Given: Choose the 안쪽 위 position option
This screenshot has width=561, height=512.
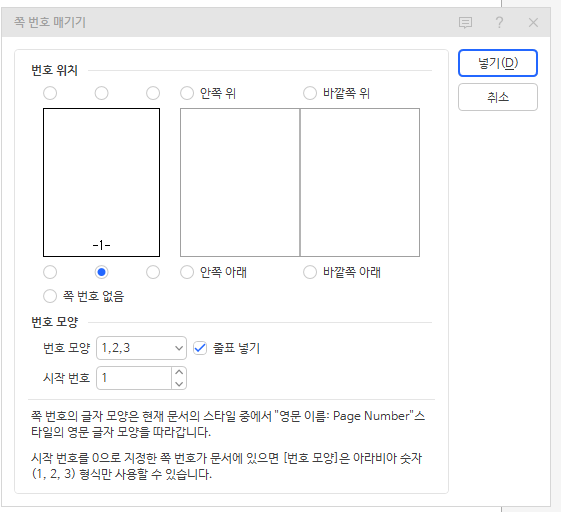Looking at the screenshot, I should pyautogui.click(x=208, y=93).
